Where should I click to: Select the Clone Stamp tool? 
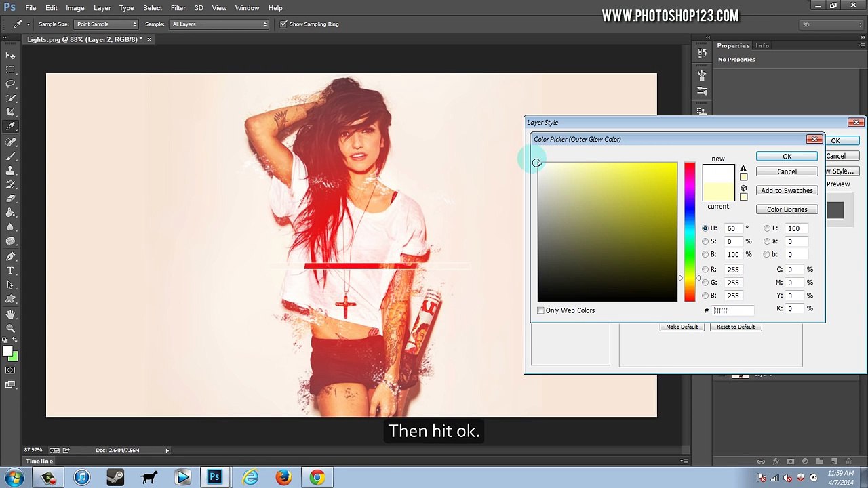click(10, 170)
